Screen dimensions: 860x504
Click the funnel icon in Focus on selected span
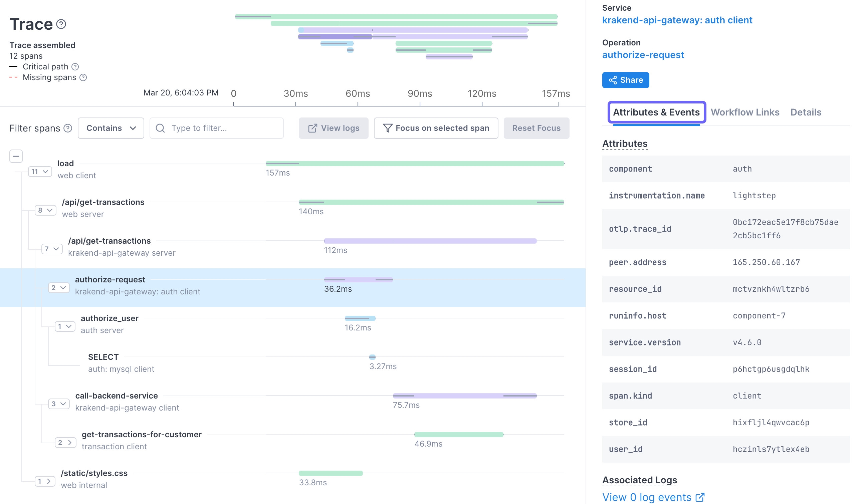[x=388, y=128]
